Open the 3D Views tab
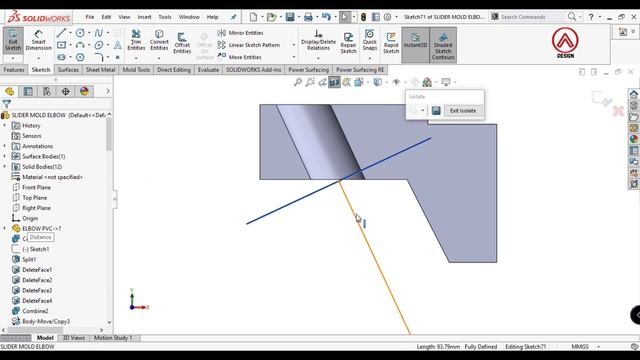 click(x=73, y=338)
